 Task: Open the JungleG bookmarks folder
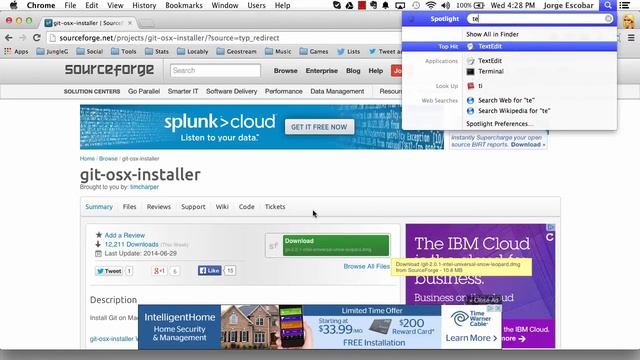[x=52, y=51]
